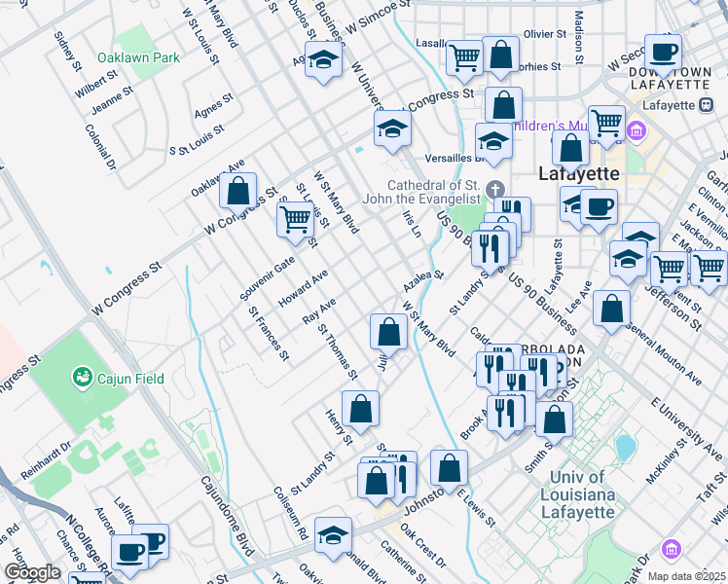Click the school marker above Versailles Blvd
Viewport: 728px width, 584px height.
(x=493, y=142)
